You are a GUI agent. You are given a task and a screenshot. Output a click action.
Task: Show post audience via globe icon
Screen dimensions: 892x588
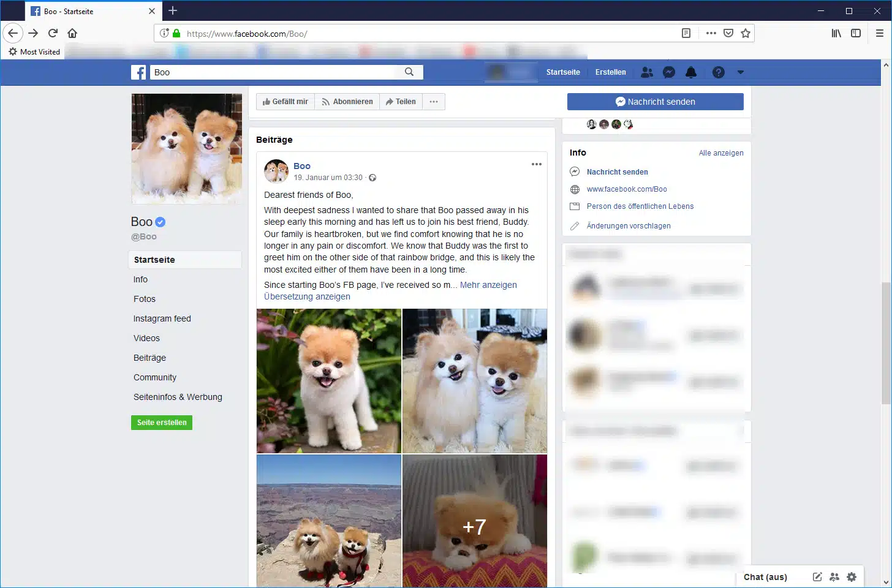(372, 178)
